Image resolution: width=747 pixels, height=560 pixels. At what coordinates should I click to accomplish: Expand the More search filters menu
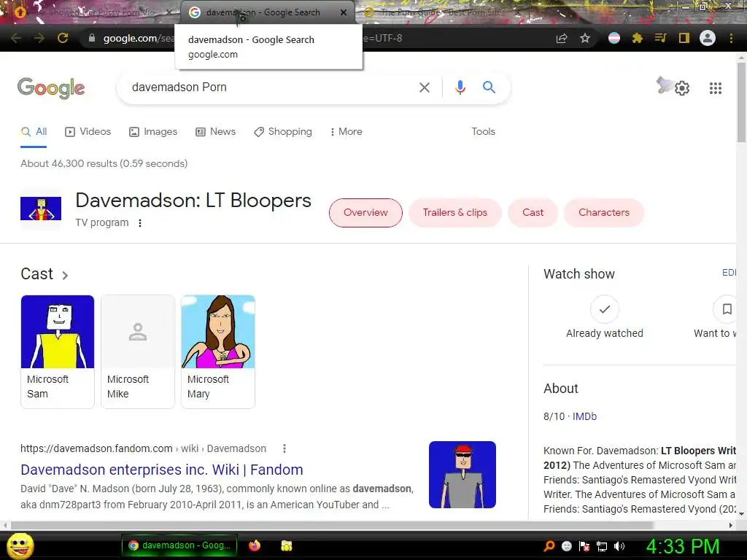tap(346, 132)
